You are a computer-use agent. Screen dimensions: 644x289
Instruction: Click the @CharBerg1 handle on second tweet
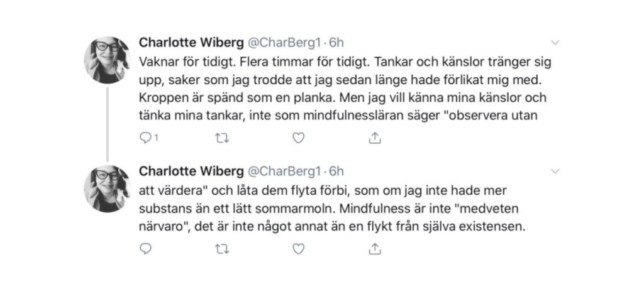coord(284,171)
